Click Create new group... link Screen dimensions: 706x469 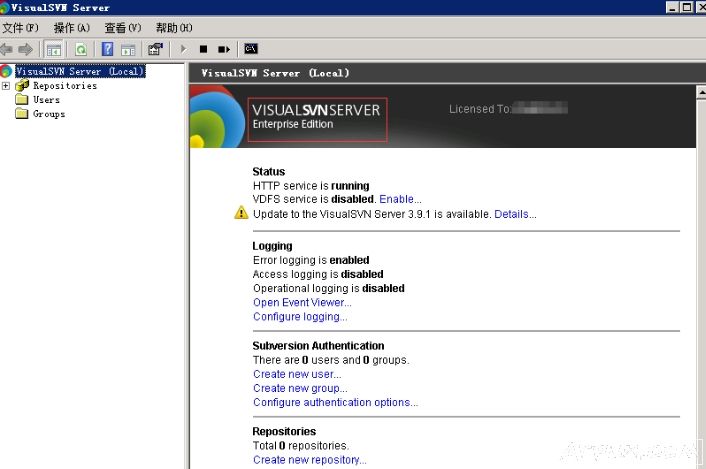click(x=300, y=388)
